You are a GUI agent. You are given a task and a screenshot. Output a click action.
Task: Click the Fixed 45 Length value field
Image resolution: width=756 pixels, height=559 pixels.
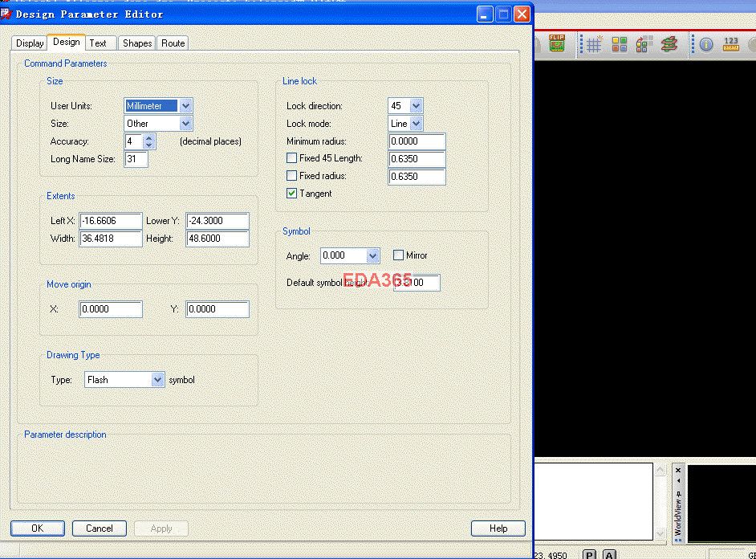(x=417, y=159)
